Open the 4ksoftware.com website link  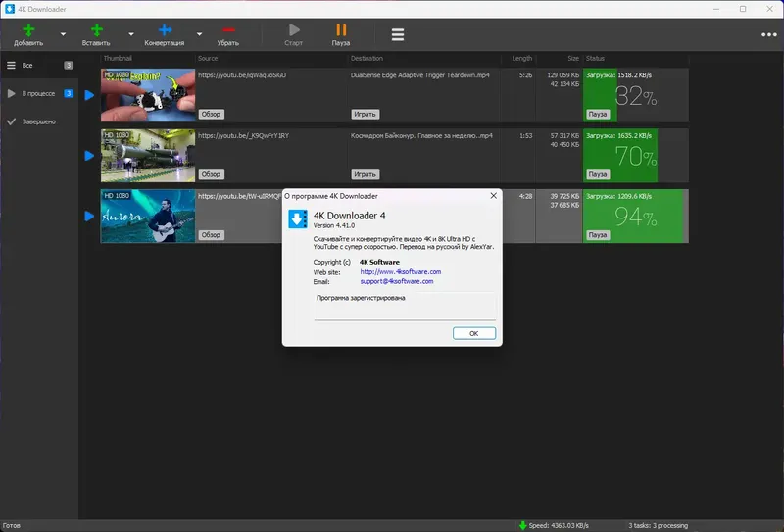(401, 272)
